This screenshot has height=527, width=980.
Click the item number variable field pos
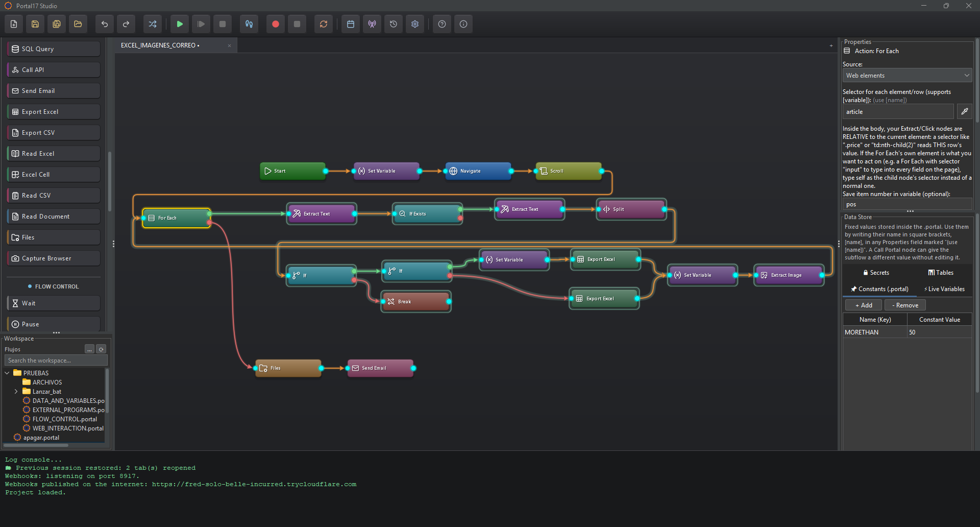tap(907, 204)
